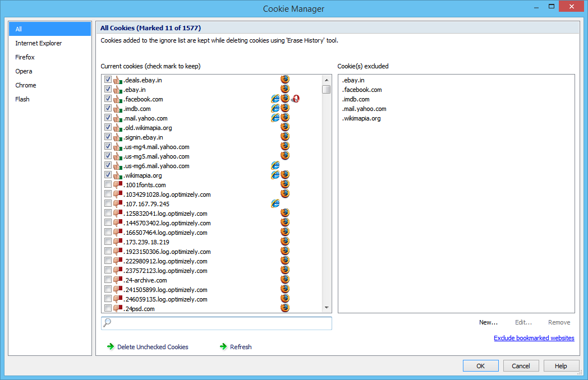This screenshot has height=380, width=588.
Task: Switch to the Flash category
Action: point(22,99)
